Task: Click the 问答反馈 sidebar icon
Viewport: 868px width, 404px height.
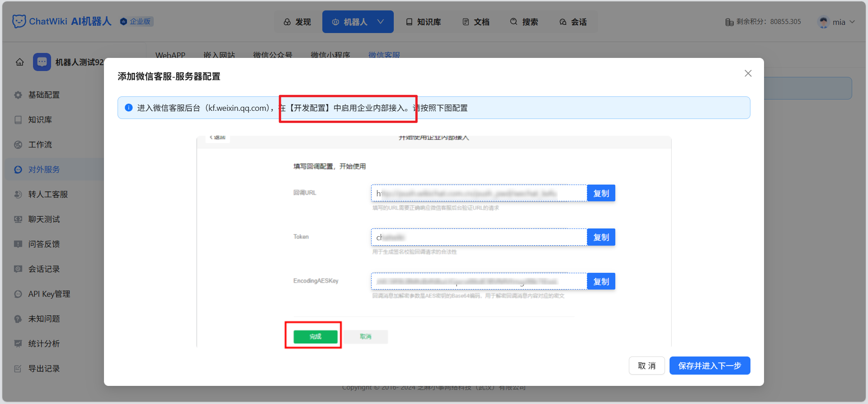Action: 18,244
